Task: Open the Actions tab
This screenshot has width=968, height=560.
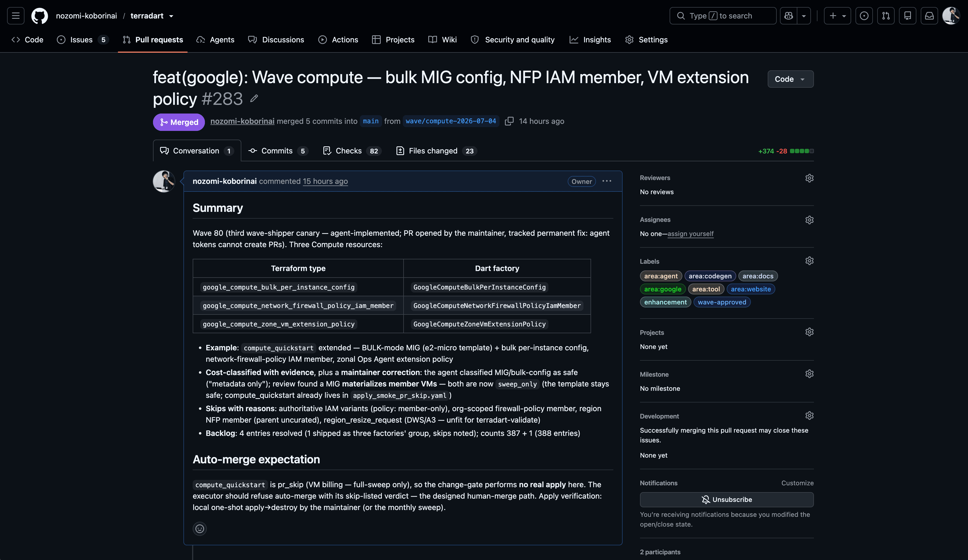Action: (338, 40)
